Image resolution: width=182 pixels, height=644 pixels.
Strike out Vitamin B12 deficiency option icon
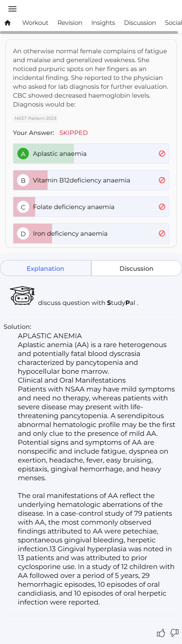click(162, 180)
